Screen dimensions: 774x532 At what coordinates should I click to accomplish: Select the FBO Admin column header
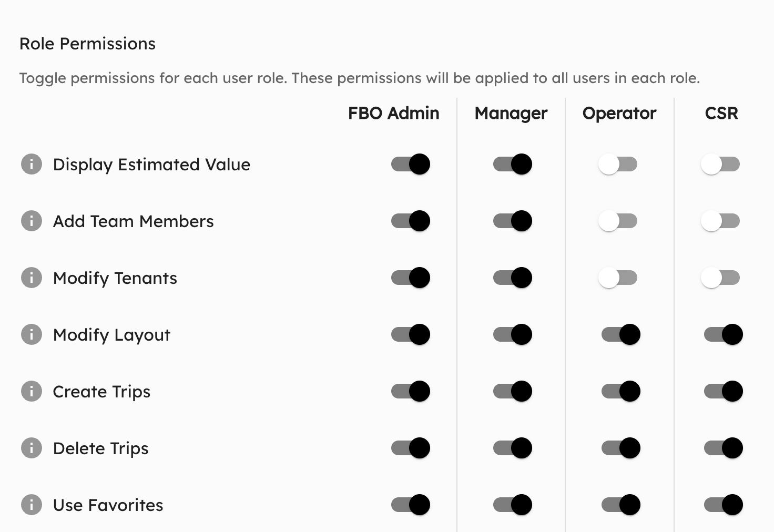393,113
